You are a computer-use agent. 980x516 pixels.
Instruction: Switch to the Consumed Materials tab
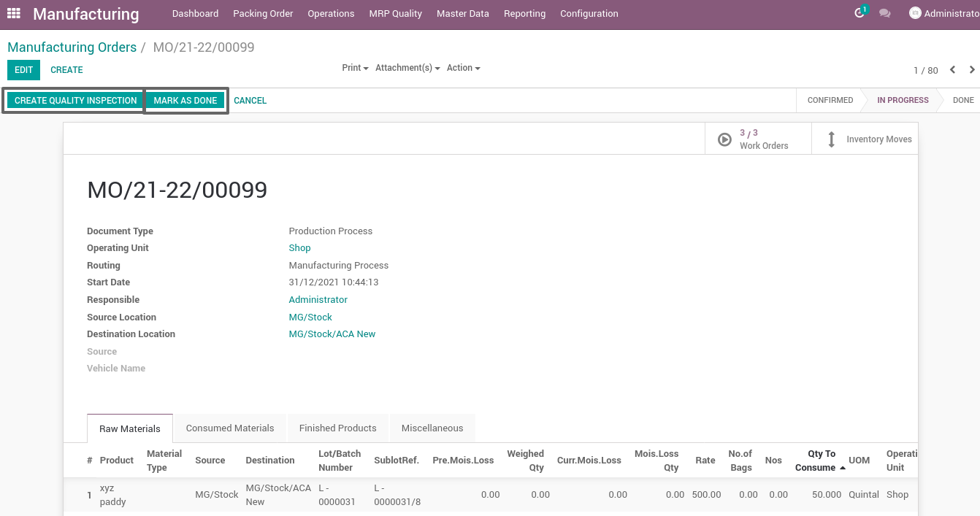230,428
